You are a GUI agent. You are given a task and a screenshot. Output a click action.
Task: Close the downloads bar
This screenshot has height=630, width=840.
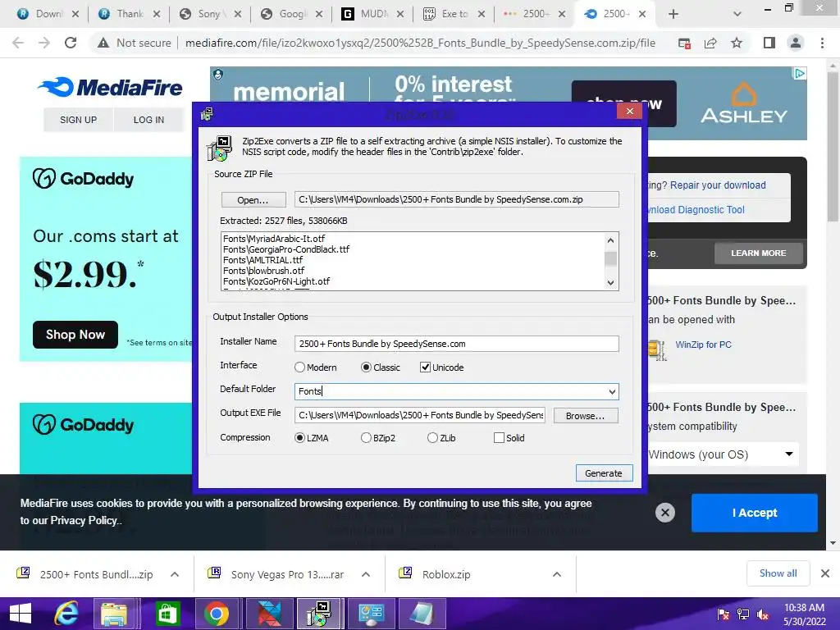click(825, 573)
